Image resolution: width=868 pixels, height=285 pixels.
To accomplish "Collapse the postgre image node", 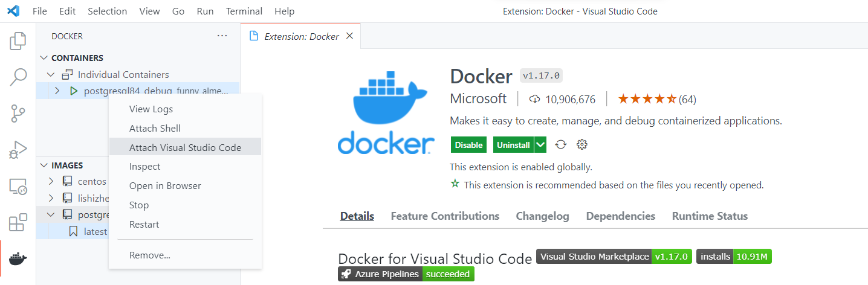I will [x=51, y=214].
